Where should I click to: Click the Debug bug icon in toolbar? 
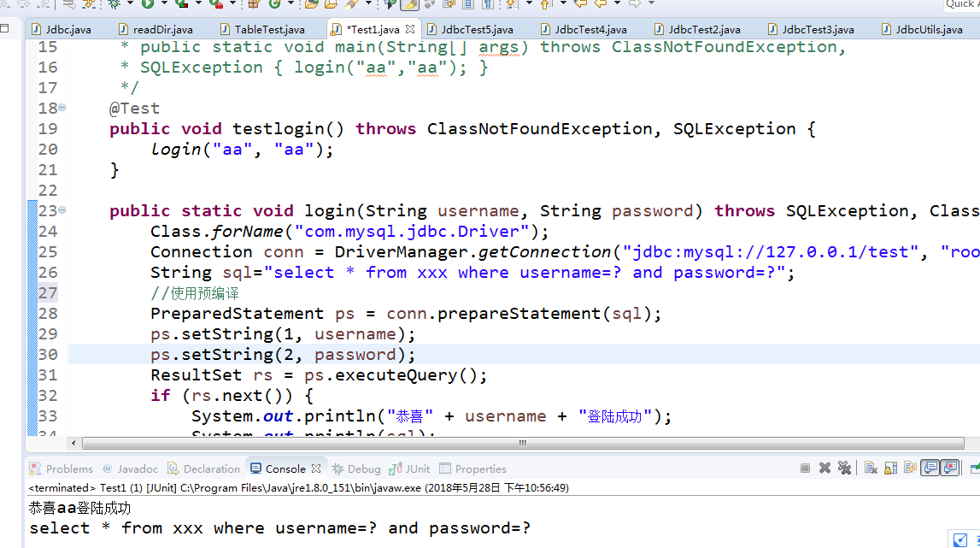pyautogui.click(x=114, y=3)
